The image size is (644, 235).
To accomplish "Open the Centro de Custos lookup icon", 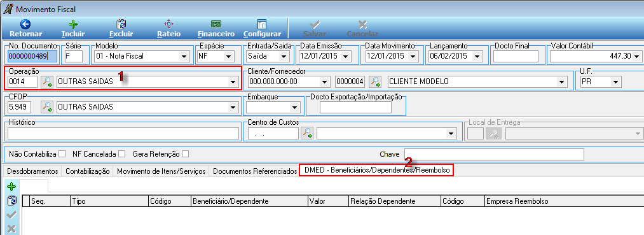I will coord(308,133).
